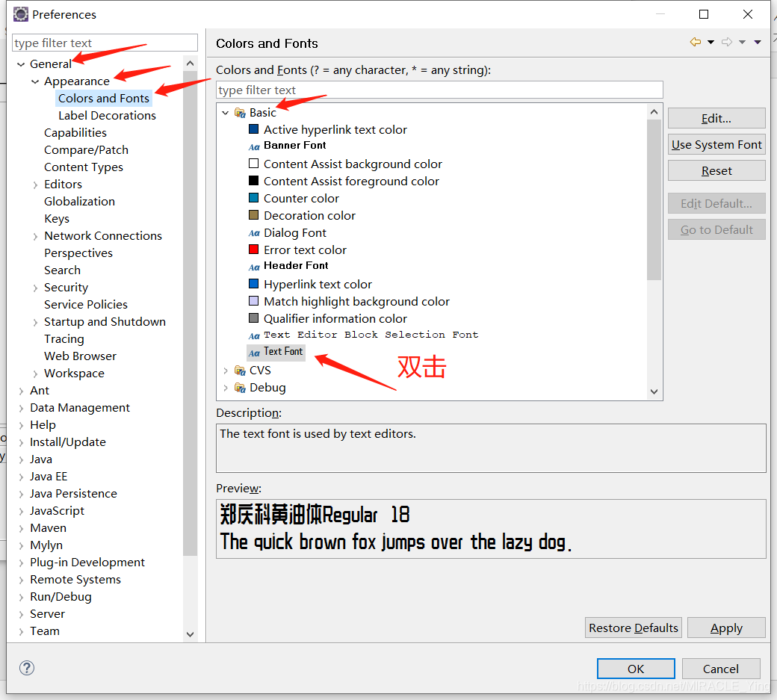Click the fonts list scroll-down arrow
The height and width of the screenshot is (700, 777).
pos(654,392)
